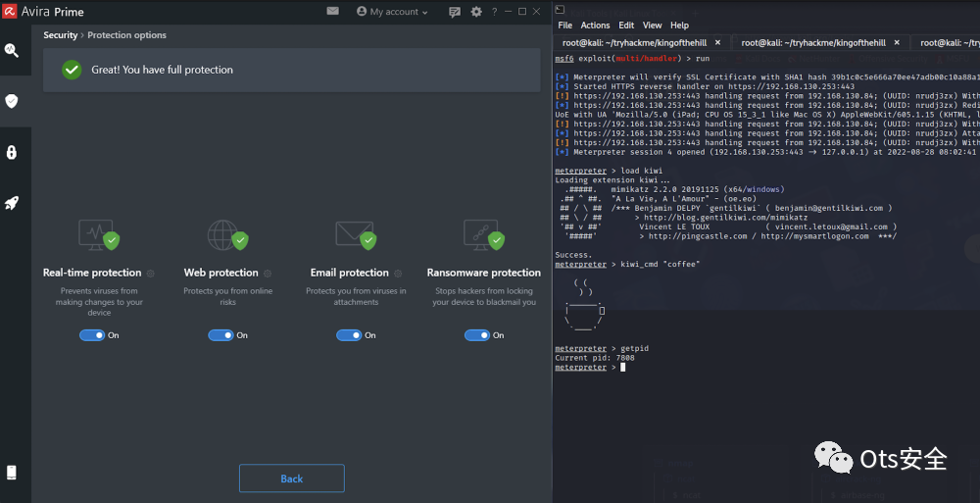Click the Meterpreter session 4 opened line
Viewport: 980px width, 503px height.
click(x=767, y=152)
